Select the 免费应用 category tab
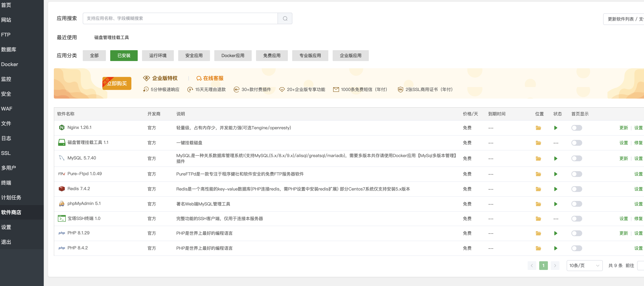Image resolution: width=644 pixels, height=286 pixels. (272, 55)
